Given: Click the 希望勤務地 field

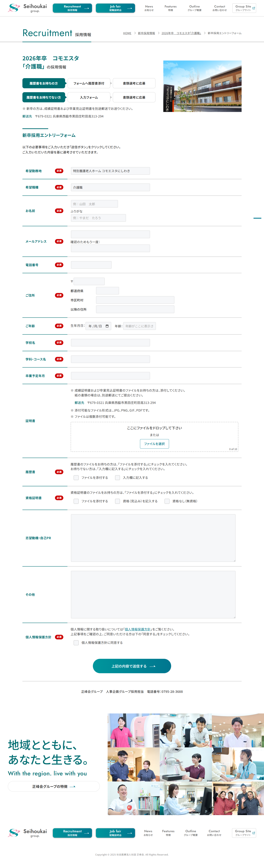Looking at the screenshot, I should coord(110,171).
